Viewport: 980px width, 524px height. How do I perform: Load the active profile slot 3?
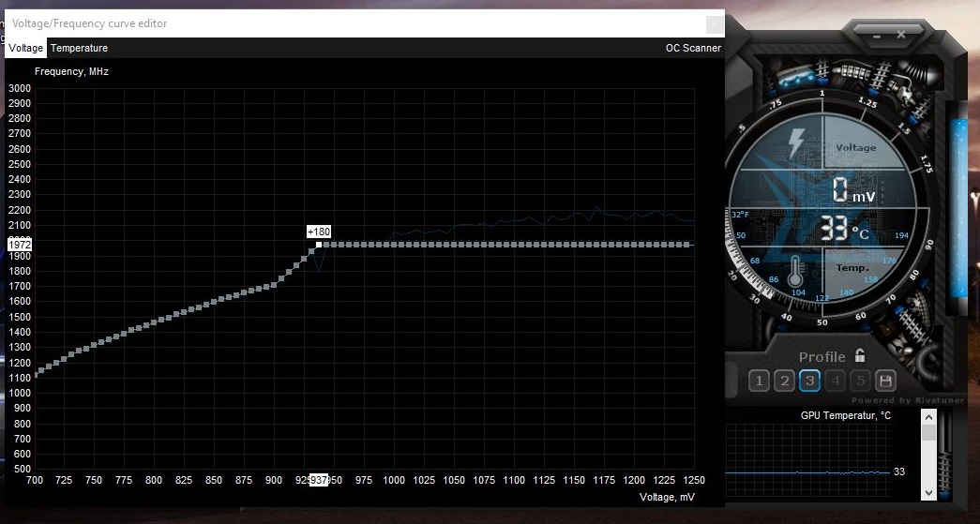coord(810,381)
